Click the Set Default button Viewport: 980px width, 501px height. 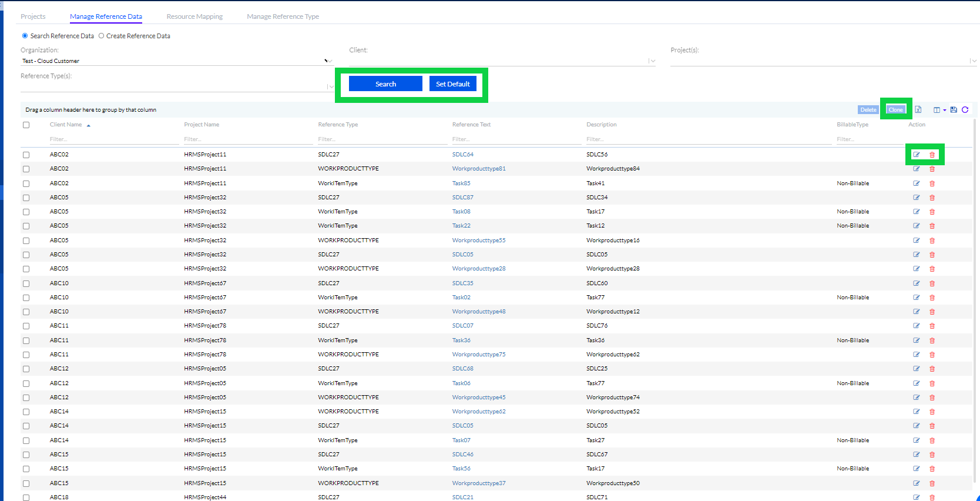click(x=453, y=84)
